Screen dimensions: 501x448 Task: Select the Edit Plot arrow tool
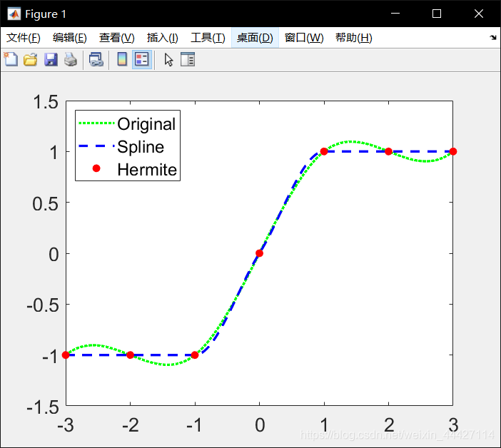(x=168, y=60)
